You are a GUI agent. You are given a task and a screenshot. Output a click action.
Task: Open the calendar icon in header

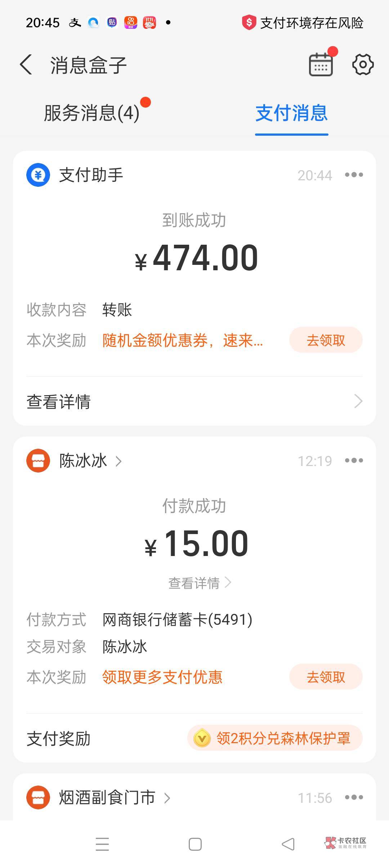(321, 65)
